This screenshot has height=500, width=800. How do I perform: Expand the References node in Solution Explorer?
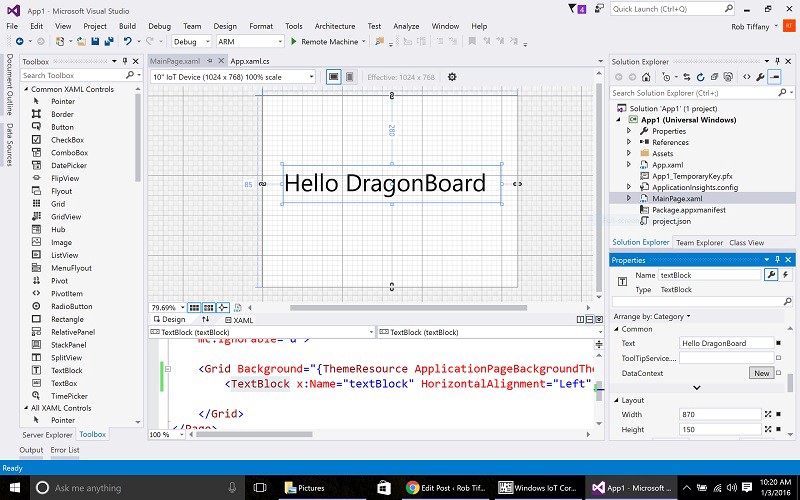click(x=629, y=142)
